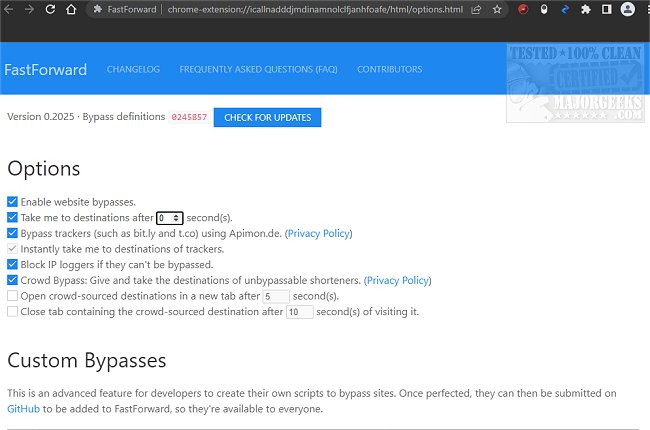Bookmark this page with the star icon
Screen dimensions: 650x430
tap(497, 9)
